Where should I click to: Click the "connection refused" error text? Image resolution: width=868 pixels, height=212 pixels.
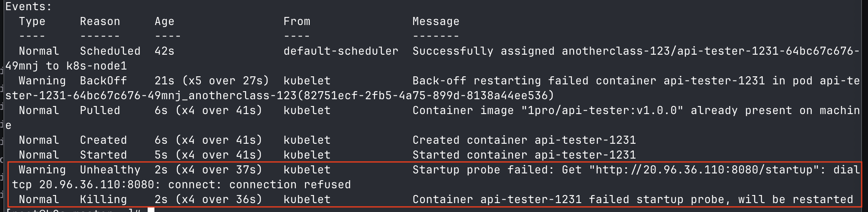[290, 185]
